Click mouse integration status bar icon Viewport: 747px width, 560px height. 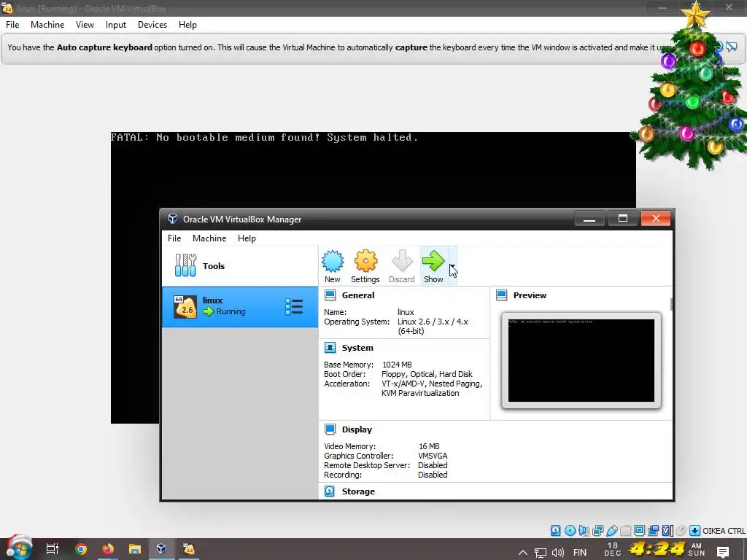[681, 531]
